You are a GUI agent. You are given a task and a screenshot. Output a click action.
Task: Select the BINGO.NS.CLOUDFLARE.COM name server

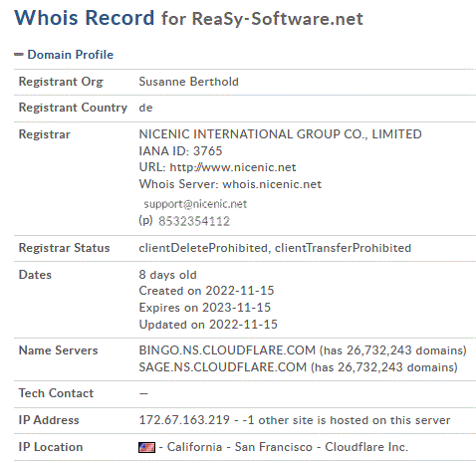click(227, 350)
